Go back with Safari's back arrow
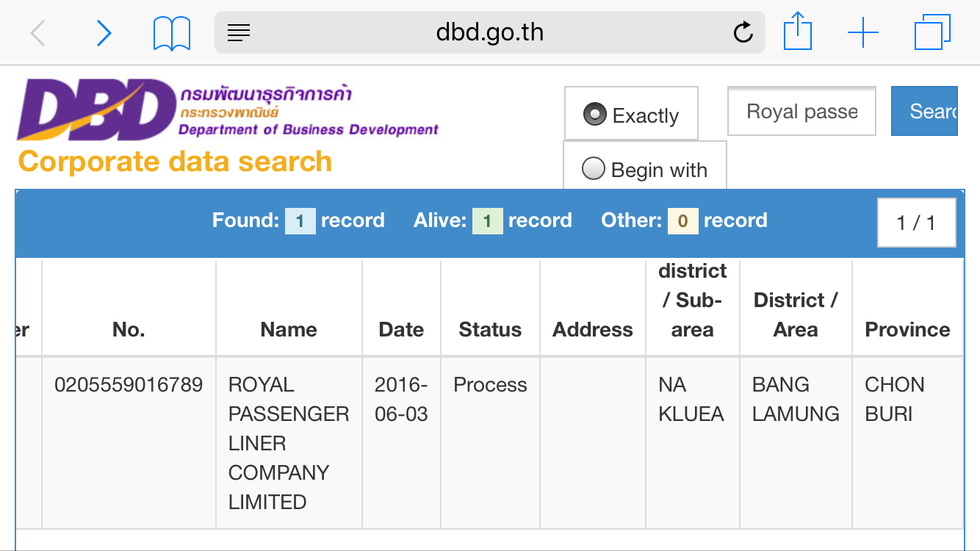 [37, 33]
